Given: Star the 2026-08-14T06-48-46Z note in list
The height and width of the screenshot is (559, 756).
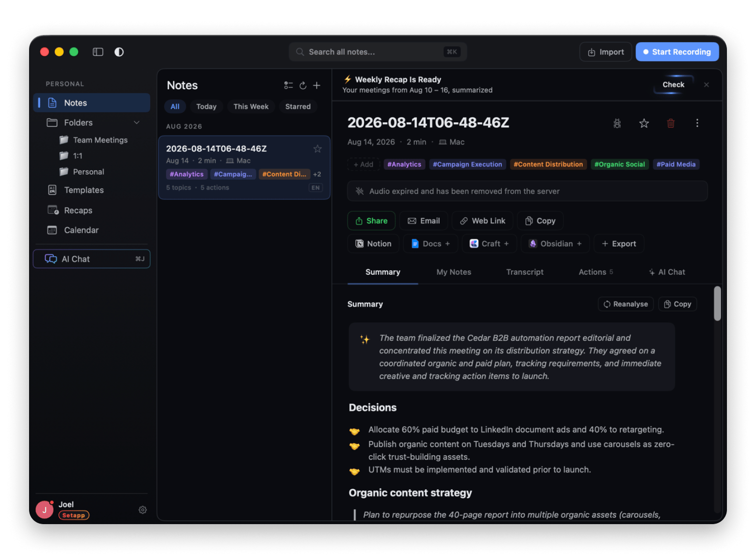Looking at the screenshot, I should 317,149.
